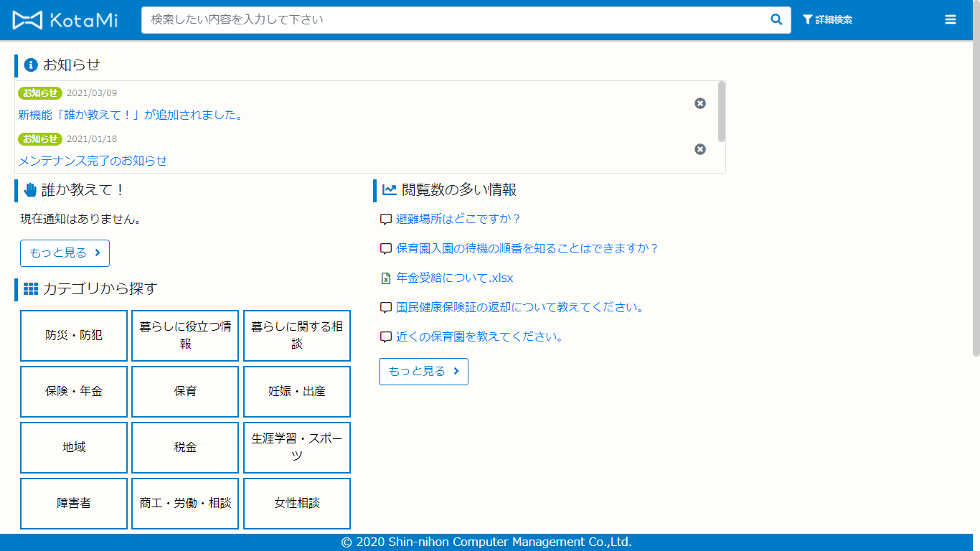Click the お知らせ info icon
The height and width of the screenshot is (551, 980).
point(31,65)
